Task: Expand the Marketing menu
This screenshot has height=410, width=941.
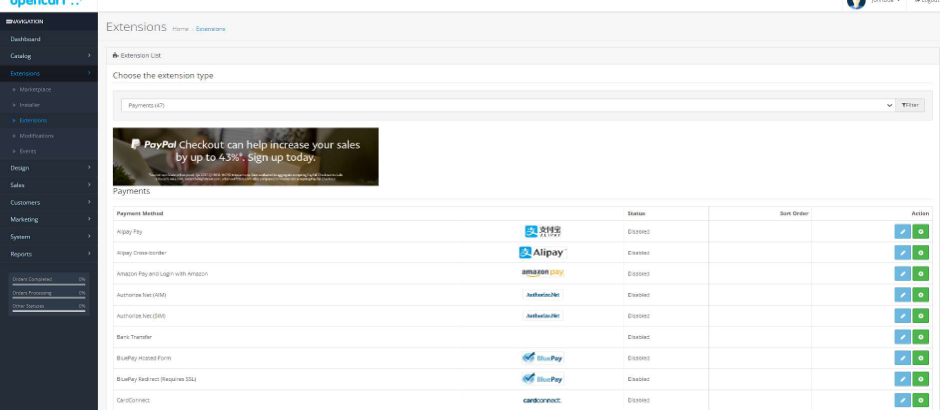Action: 49,219
